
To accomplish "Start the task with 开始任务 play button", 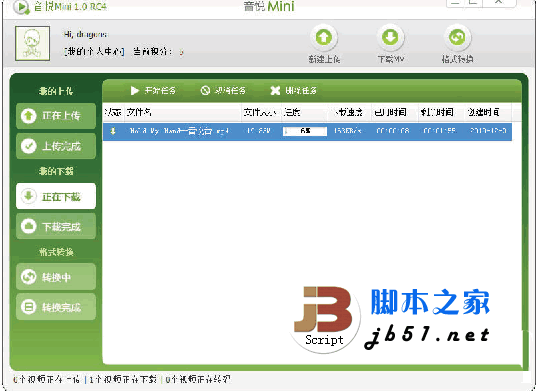I will pyautogui.click(x=153, y=91).
